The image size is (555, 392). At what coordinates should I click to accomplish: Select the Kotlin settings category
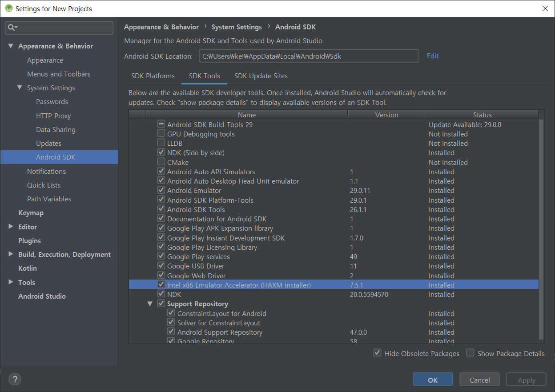tap(28, 268)
